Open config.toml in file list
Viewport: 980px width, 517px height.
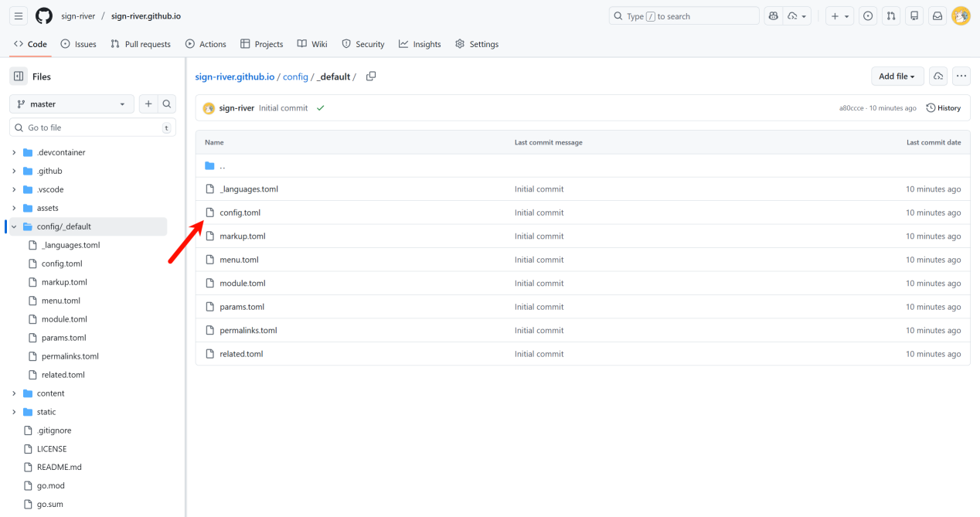point(240,213)
